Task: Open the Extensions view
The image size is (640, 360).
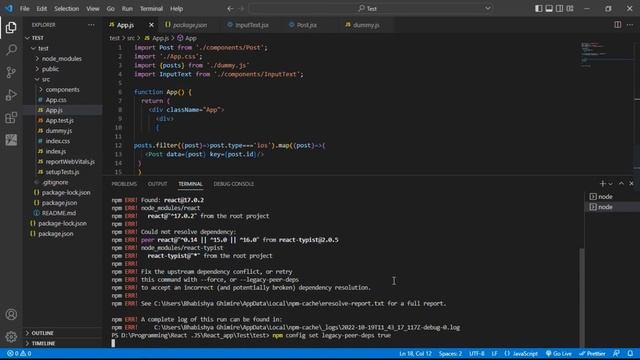Action: click(x=11, y=118)
